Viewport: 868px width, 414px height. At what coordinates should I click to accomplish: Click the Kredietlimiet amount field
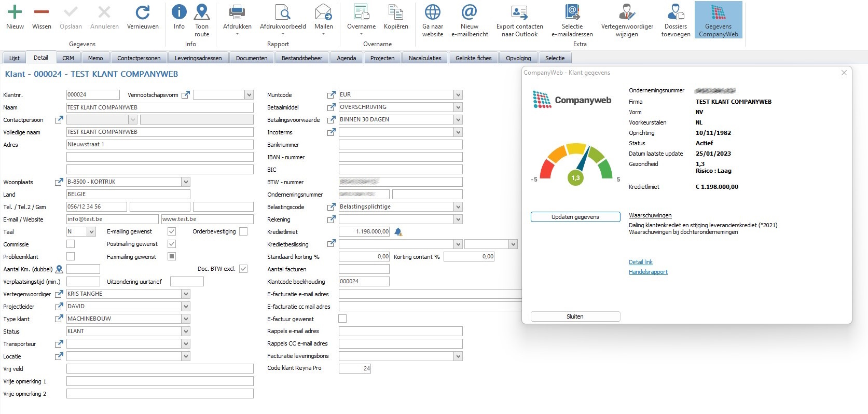tap(364, 232)
